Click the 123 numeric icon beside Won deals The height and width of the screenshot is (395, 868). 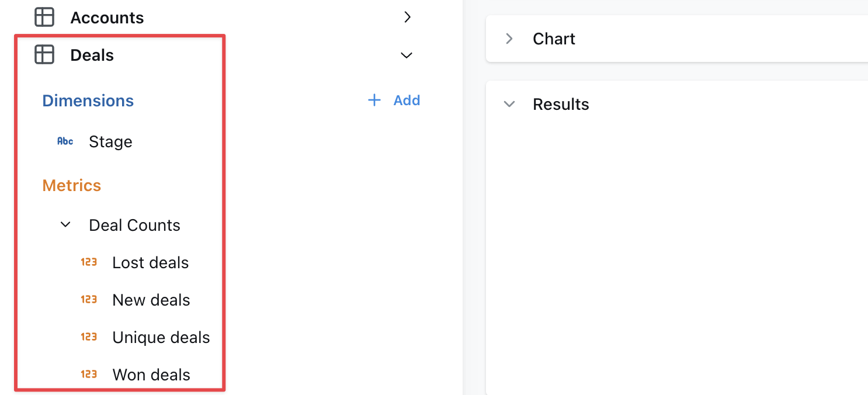click(89, 374)
